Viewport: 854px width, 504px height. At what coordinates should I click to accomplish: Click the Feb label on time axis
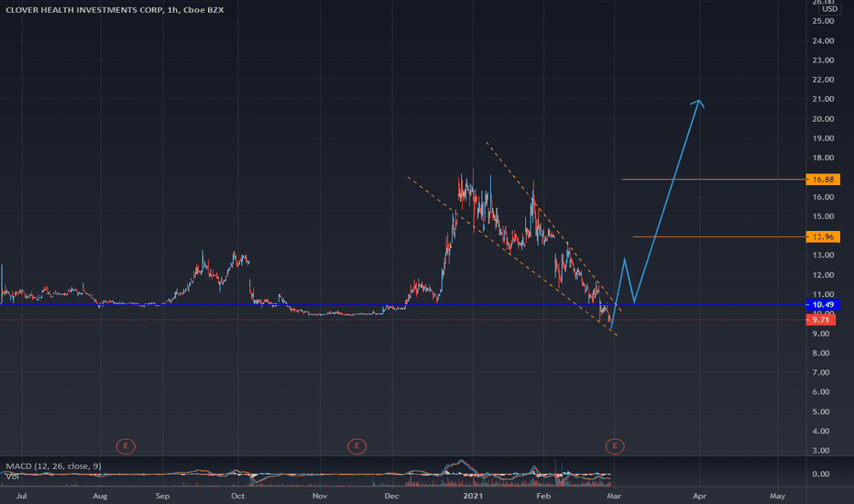543,496
